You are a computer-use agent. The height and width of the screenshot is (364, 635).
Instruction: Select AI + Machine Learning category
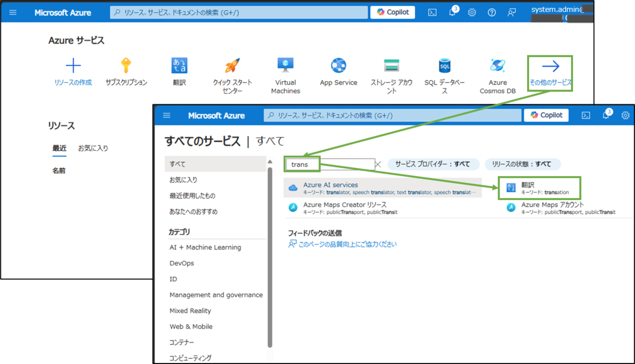205,248
